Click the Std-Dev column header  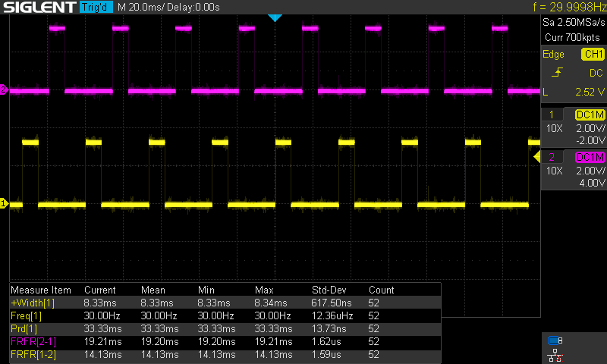tap(329, 290)
